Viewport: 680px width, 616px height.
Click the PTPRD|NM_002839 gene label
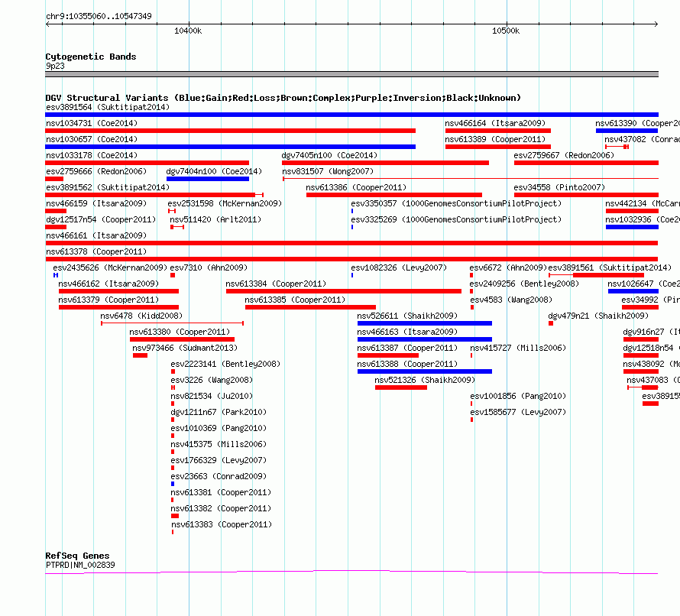[x=80, y=565]
